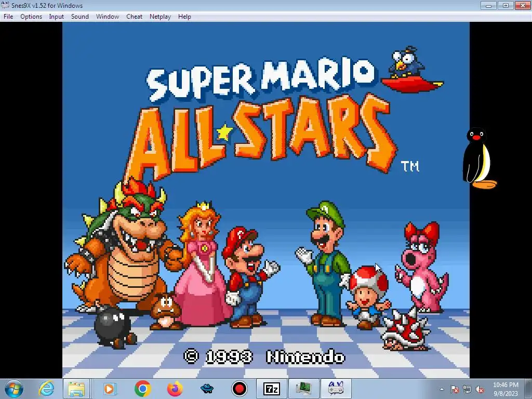Click the Pingu penguin beside the game screen

click(479, 158)
